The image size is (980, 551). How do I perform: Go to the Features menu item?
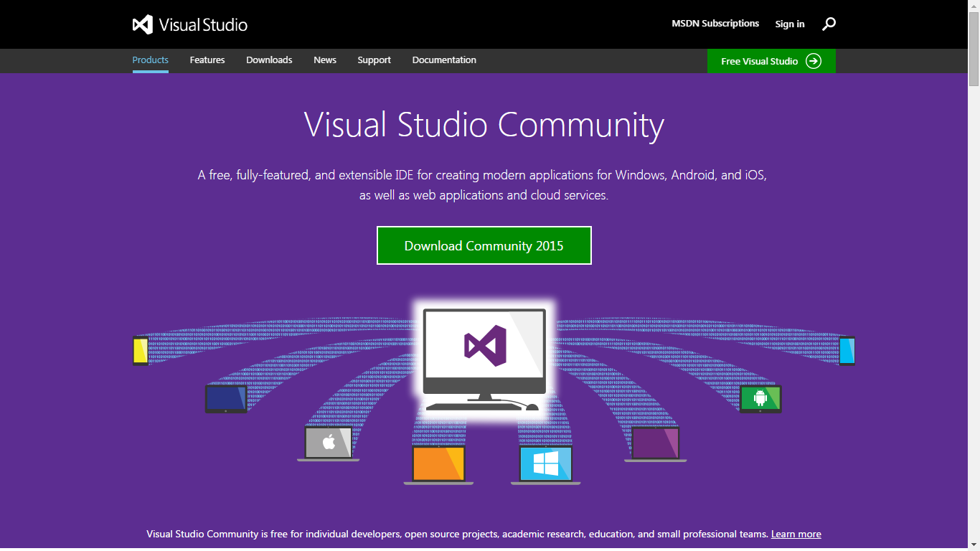point(207,60)
